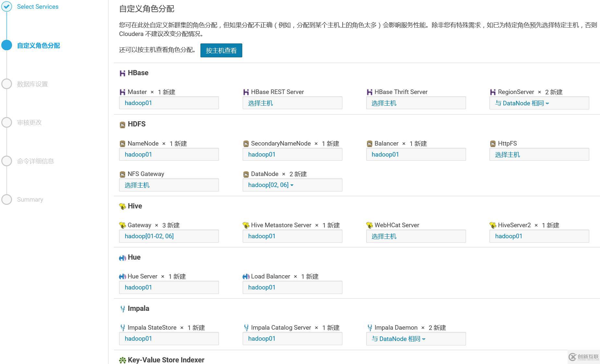Viewport: 600px width, 364px height.
Task: Change Hue Load Balancer host
Action: click(292, 287)
